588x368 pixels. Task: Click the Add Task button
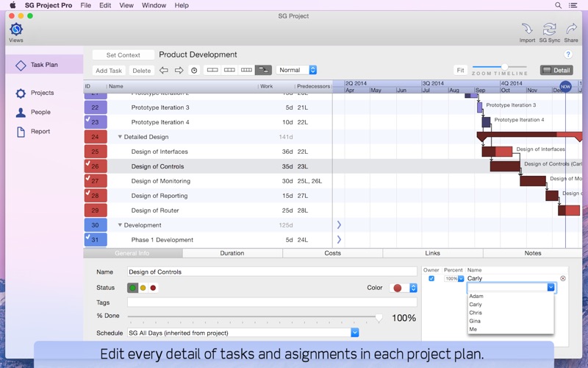(109, 71)
